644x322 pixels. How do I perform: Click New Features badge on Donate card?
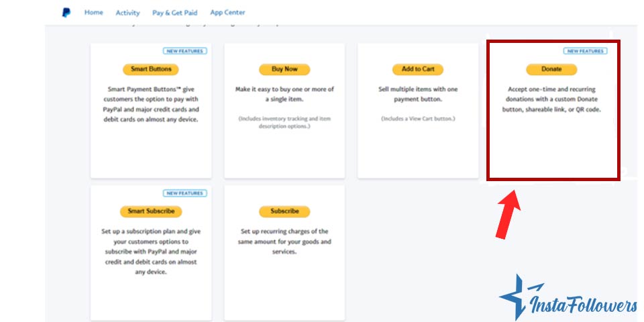[x=585, y=51]
